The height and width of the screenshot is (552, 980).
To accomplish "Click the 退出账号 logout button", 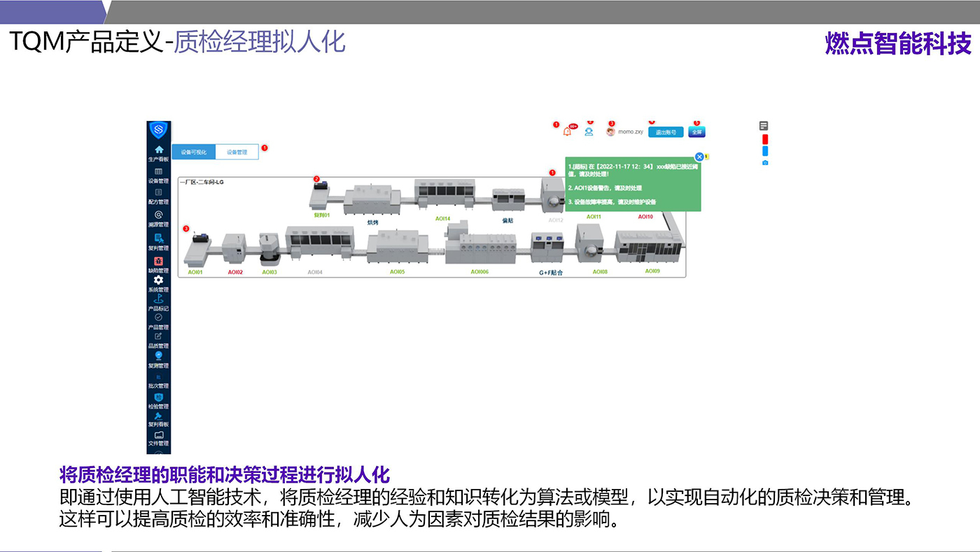I will pos(665,132).
